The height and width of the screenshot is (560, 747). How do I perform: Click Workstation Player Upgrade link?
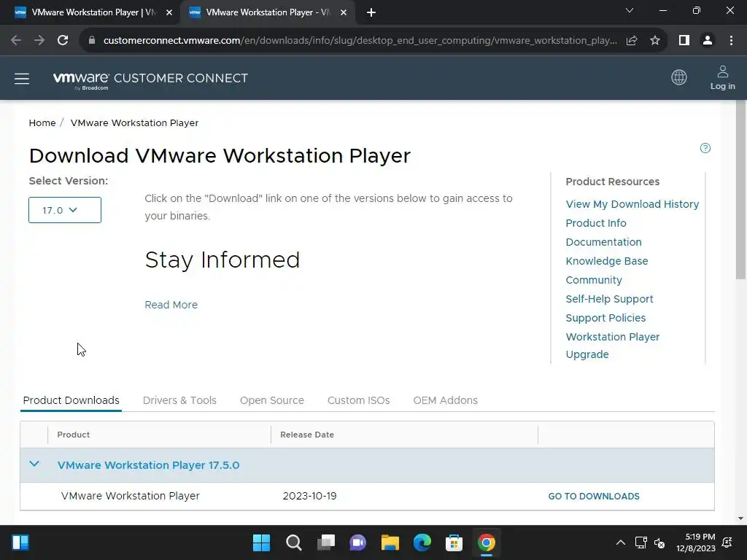click(613, 346)
